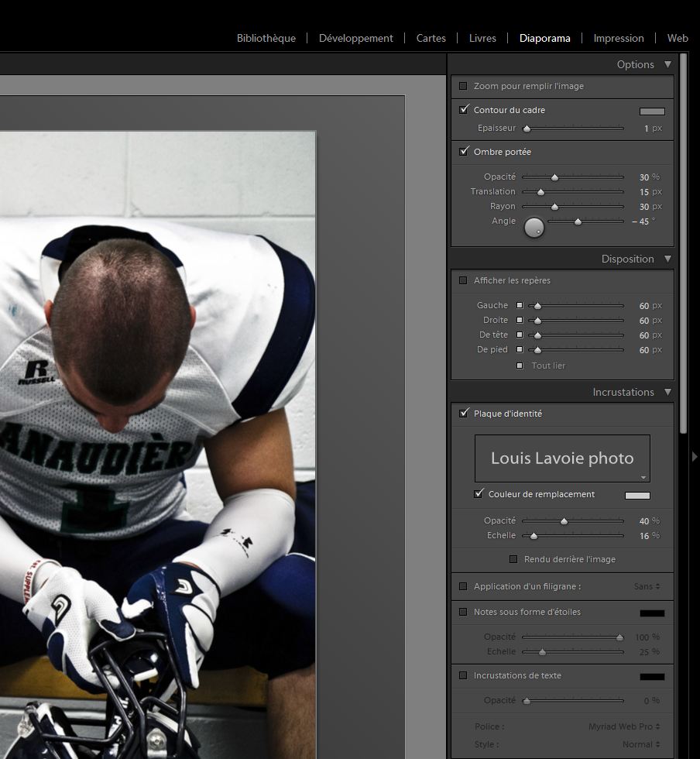The height and width of the screenshot is (759, 700).
Task: Enable Zoom pour remplir l'image checkbox
Action: pos(463,86)
